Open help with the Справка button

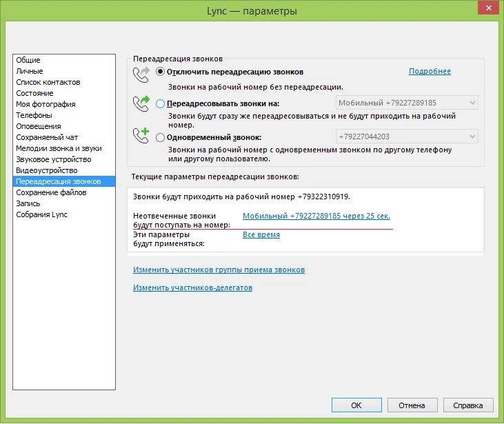tap(468, 405)
